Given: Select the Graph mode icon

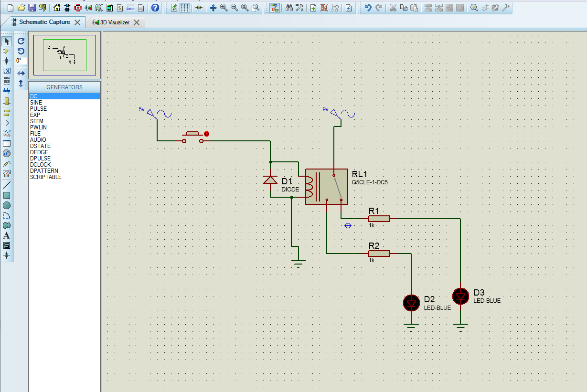Looking at the screenshot, I should [7, 133].
